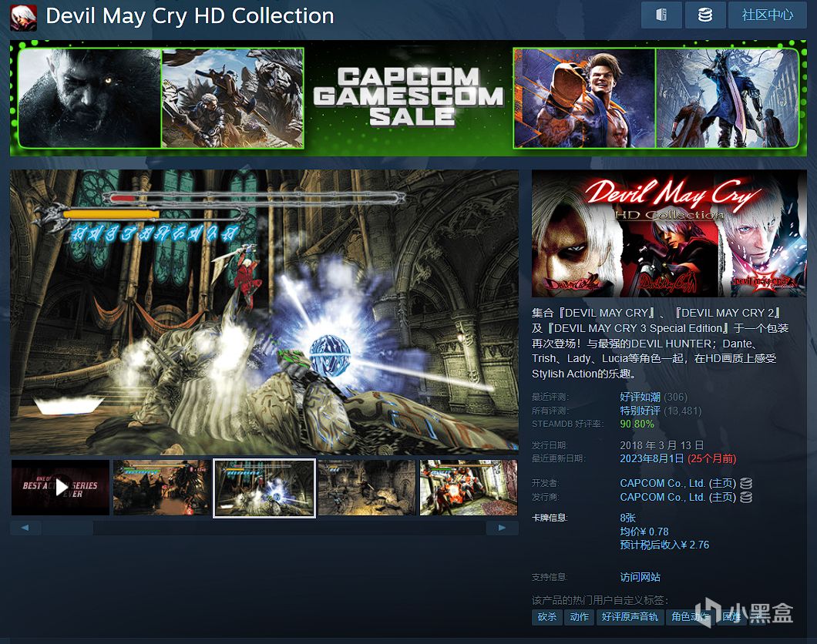Viewport: 817px width, 644px height.
Task: Click the card average price 均价¥ 0.78
Action: [644, 532]
